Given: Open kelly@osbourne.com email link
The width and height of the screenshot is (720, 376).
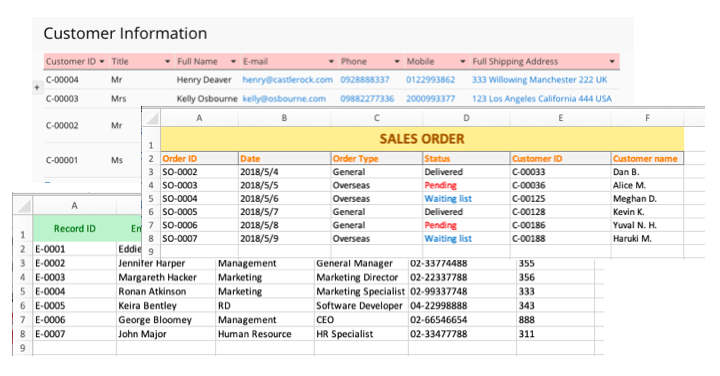Looking at the screenshot, I should [284, 99].
